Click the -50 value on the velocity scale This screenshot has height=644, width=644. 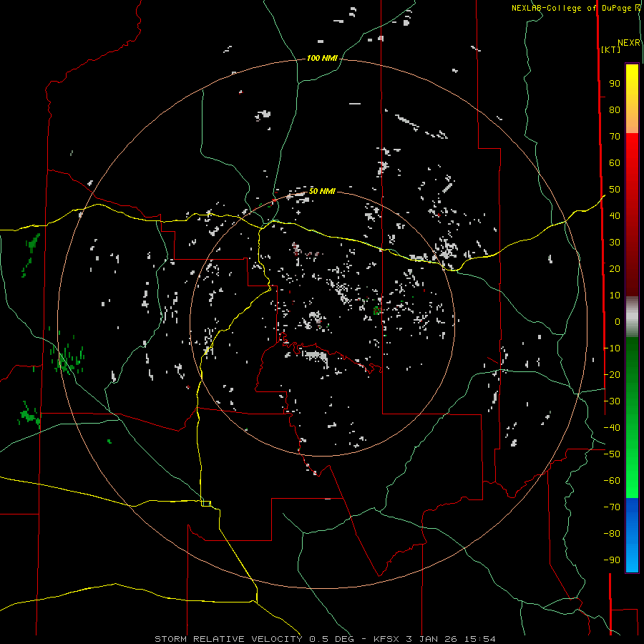click(612, 454)
